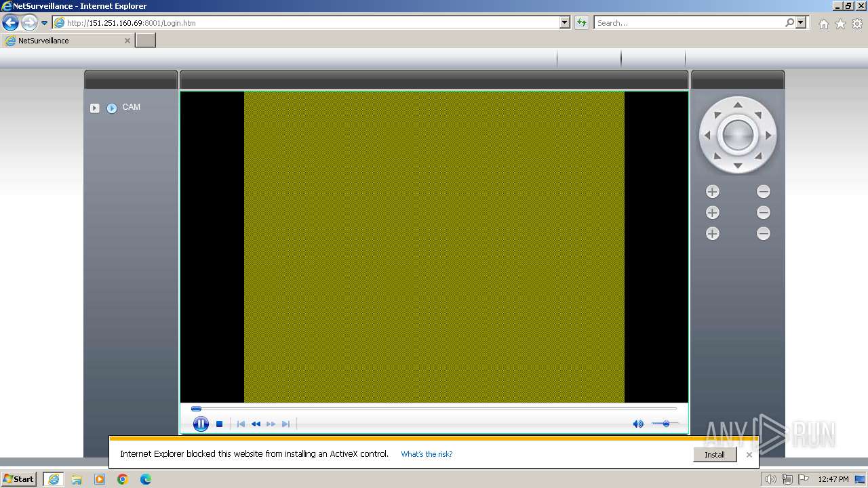This screenshot has width=868, height=488.
Task: Select the NetSurveillance tab
Action: point(66,41)
